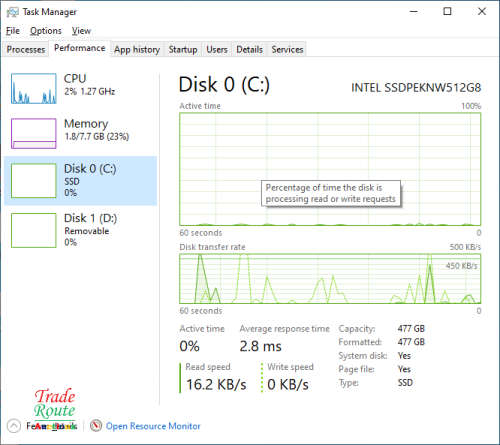Switch to the App history tab
The height and width of the screenshot is (445, 500).
[x=137, y=49]
